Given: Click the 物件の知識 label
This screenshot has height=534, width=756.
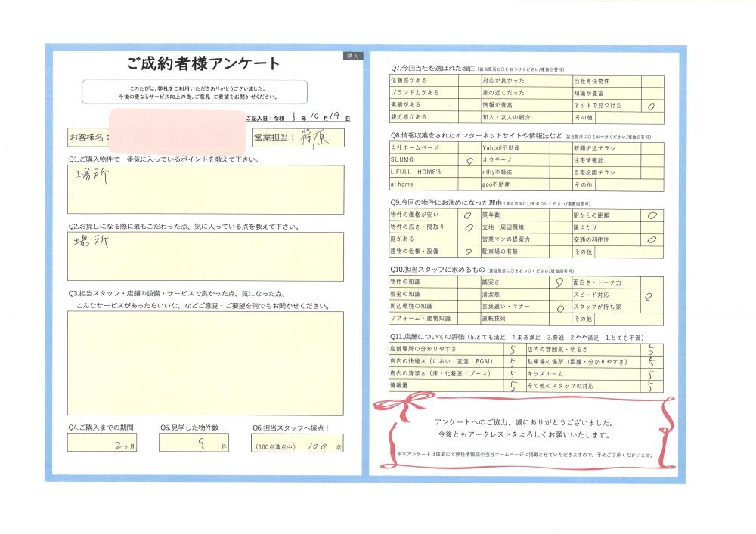Looking at the screenshot, I should (405, 282).
